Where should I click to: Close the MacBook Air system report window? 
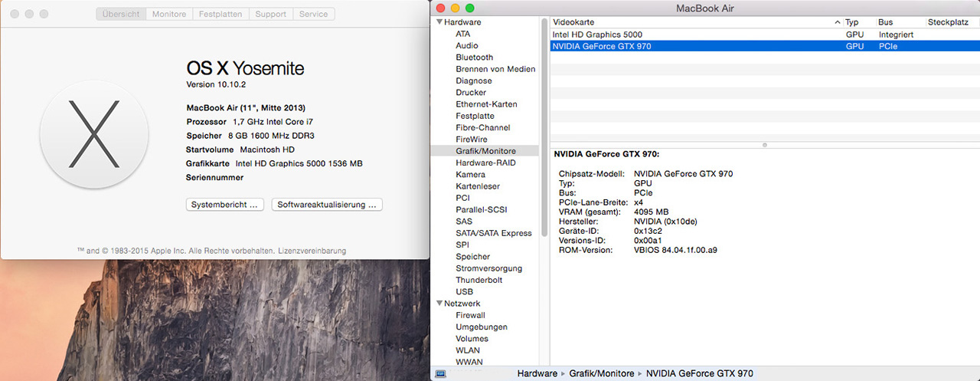pos(440,8)
